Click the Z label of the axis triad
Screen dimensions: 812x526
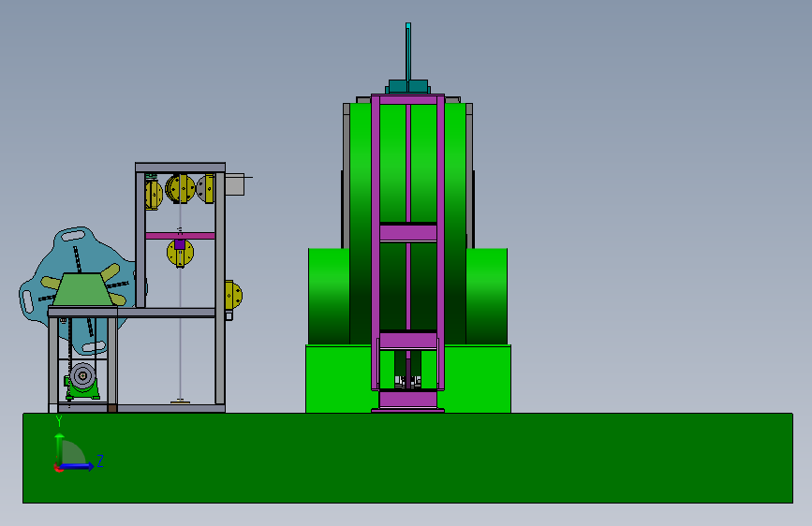(100, 460)
